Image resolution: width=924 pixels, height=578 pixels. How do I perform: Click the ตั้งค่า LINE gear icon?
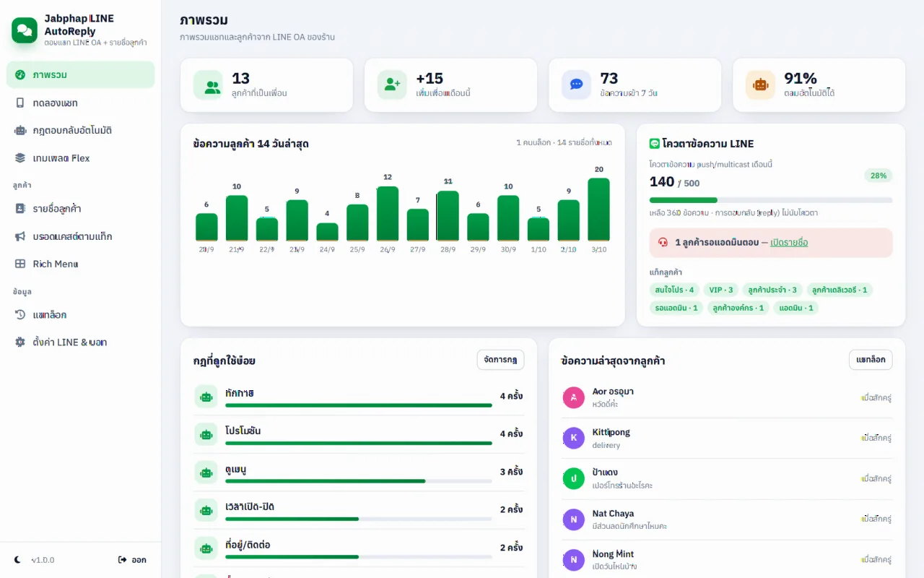tap(20, 342)
